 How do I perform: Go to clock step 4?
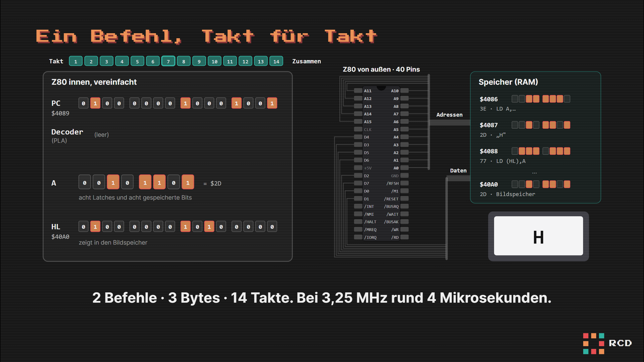tap(122, 61)
